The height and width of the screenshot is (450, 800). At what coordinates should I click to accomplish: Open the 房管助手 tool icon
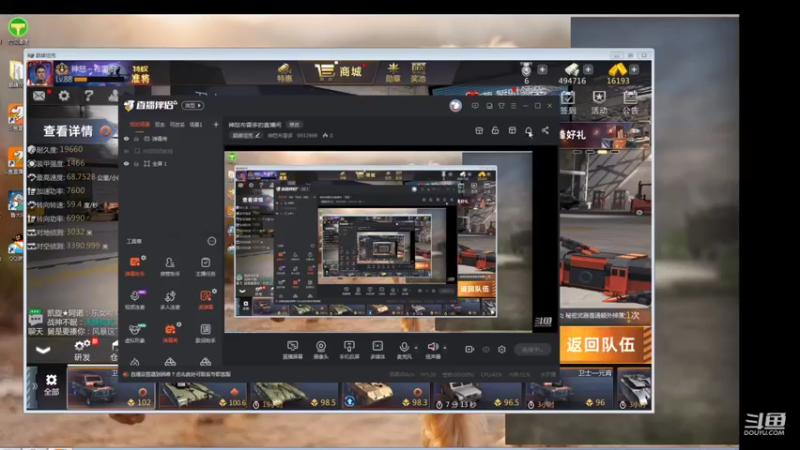coord(170,266)
